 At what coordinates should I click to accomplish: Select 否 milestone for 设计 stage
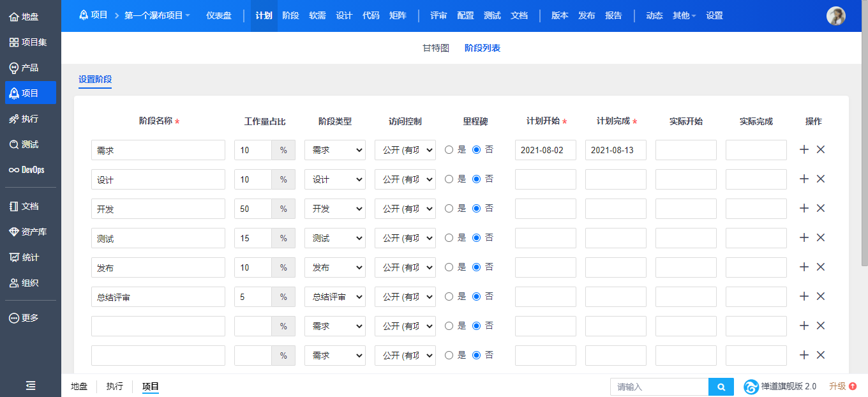point(476,179)
